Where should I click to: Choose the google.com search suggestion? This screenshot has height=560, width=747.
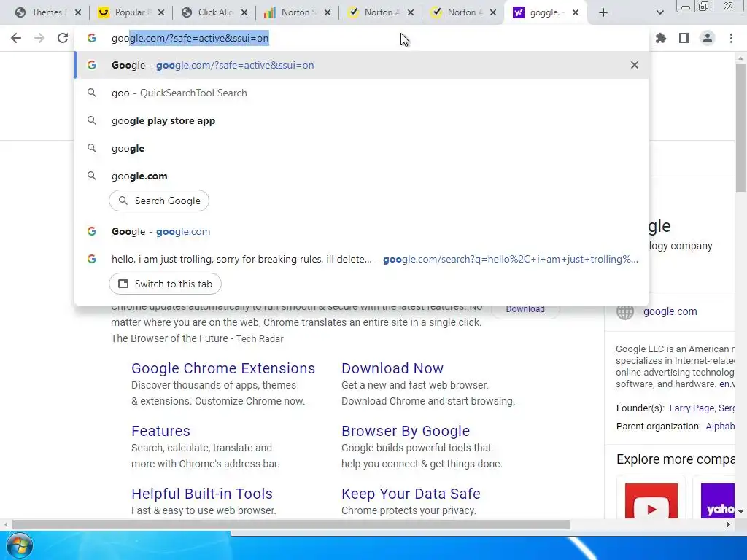[362, 176]
